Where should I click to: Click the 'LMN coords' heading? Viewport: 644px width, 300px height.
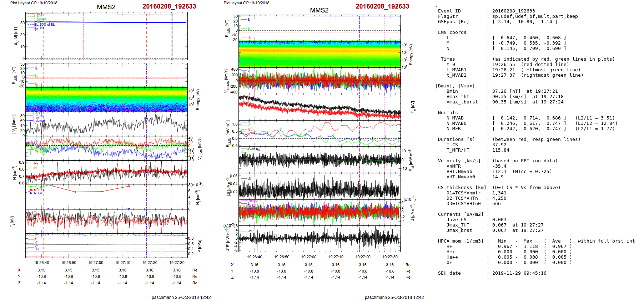452,32
